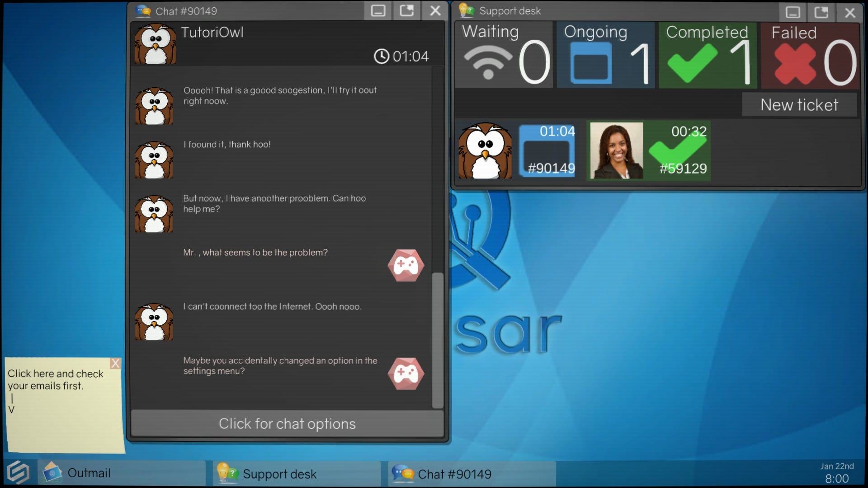
Task: Close the sticky note
Action: click(115, 363)
